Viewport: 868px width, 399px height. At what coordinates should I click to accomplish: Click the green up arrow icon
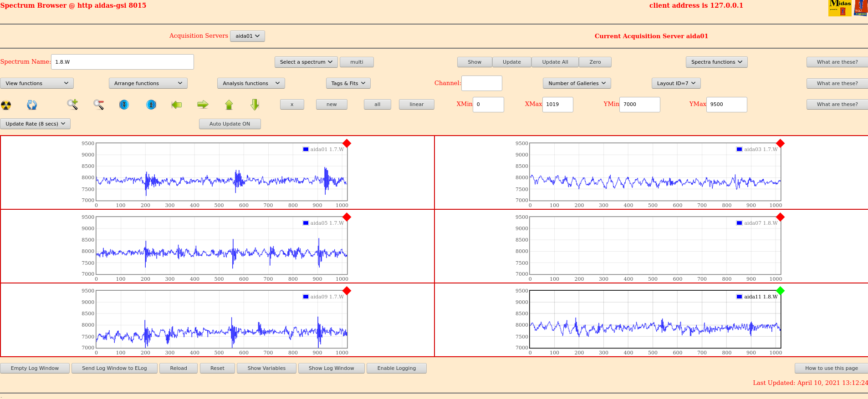[x=229, y=105]
